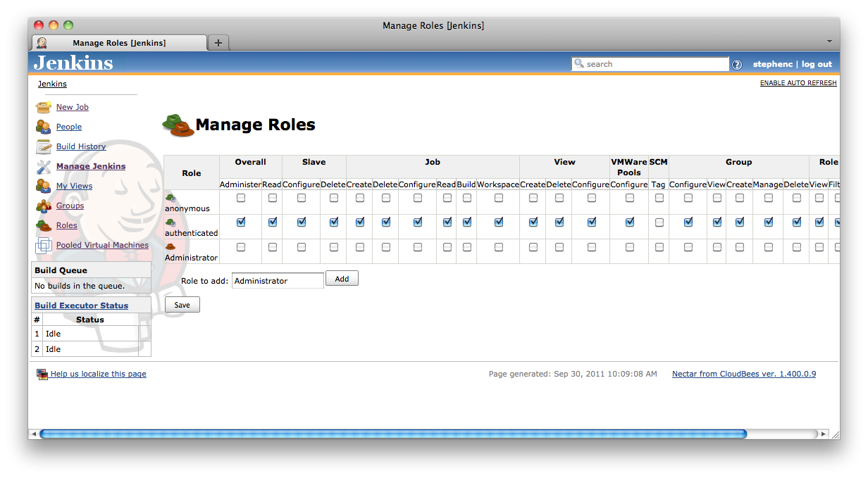Click log out link
This screenshot has width=868, height=478.
817,64
